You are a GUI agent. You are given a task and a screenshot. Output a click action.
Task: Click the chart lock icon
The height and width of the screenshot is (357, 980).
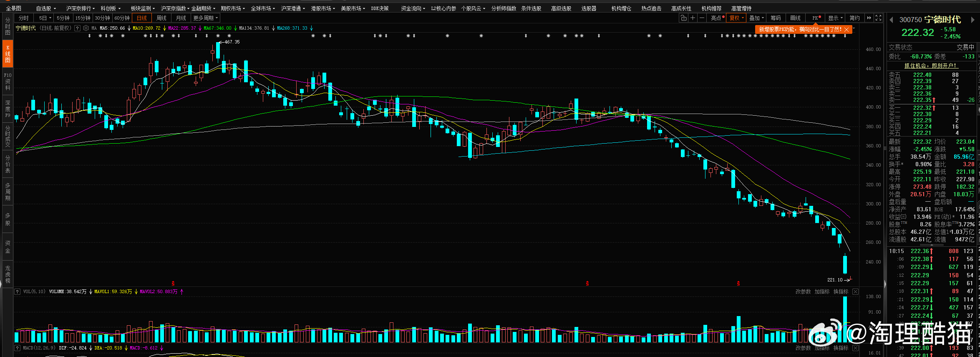click(x=683, y=18)
